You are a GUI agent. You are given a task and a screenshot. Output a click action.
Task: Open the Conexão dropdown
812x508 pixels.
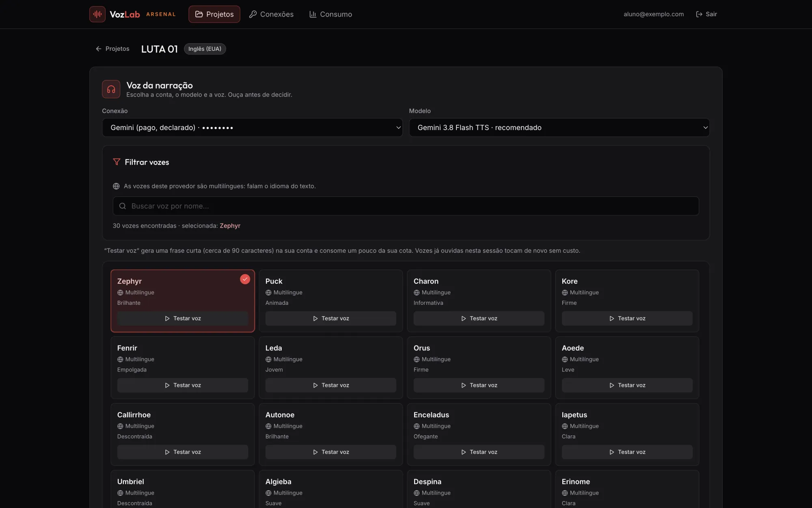click(x=252, y=128)
